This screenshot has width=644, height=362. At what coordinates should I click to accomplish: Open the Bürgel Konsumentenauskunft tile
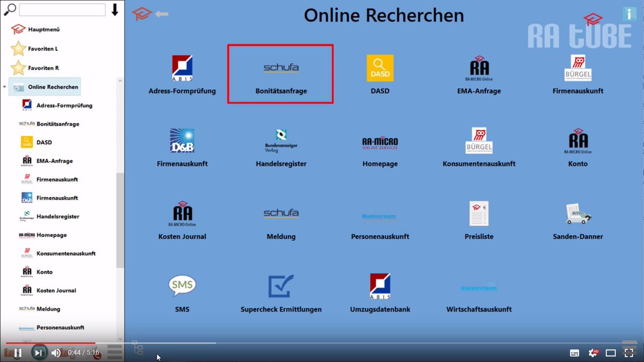click(x=479, y=147)
